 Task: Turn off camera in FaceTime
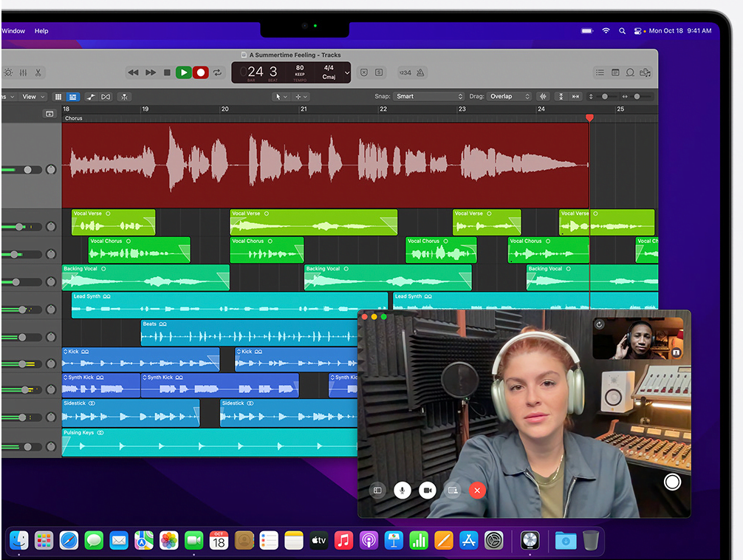point(428,491)
